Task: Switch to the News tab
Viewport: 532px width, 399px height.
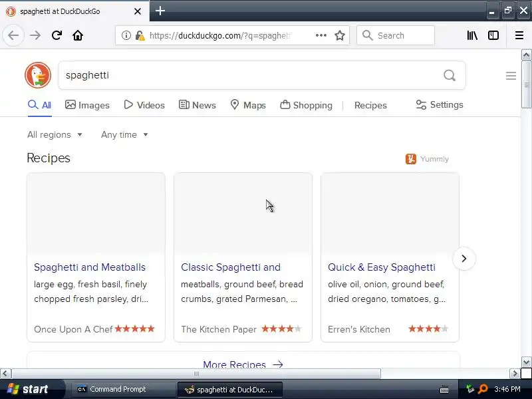Action: click(x=198, y=105)
